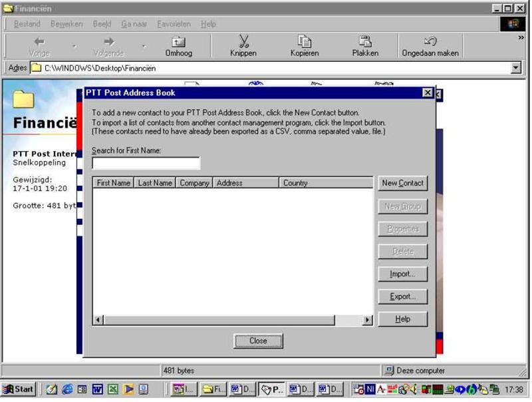The image size is (532, 402).
Task: Focus the Search for First Name field
Action: tap(146, 163)
